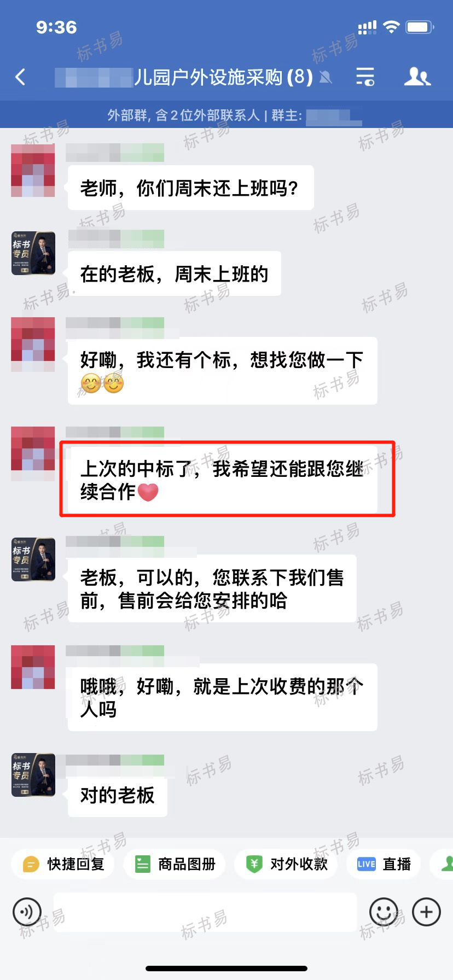
Task: Select message 老师，你们周末还上班吗
Action: click(x=190, y=188)
